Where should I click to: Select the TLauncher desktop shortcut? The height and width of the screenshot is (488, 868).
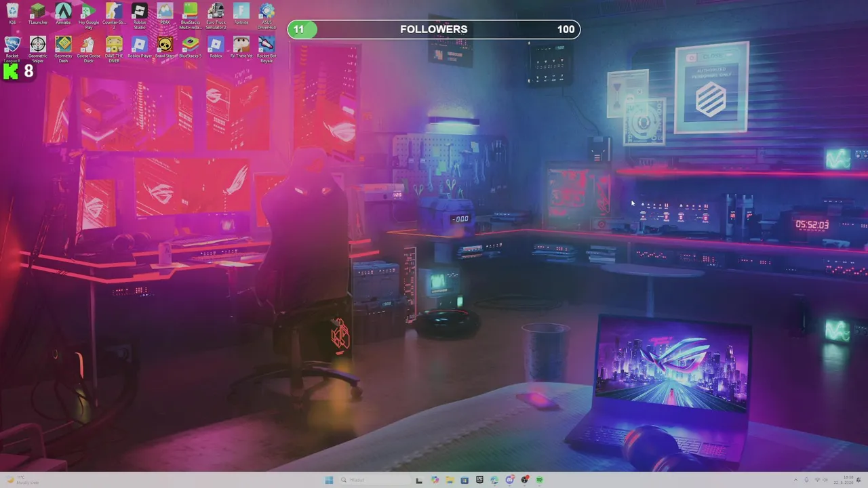tap(38, 14)
